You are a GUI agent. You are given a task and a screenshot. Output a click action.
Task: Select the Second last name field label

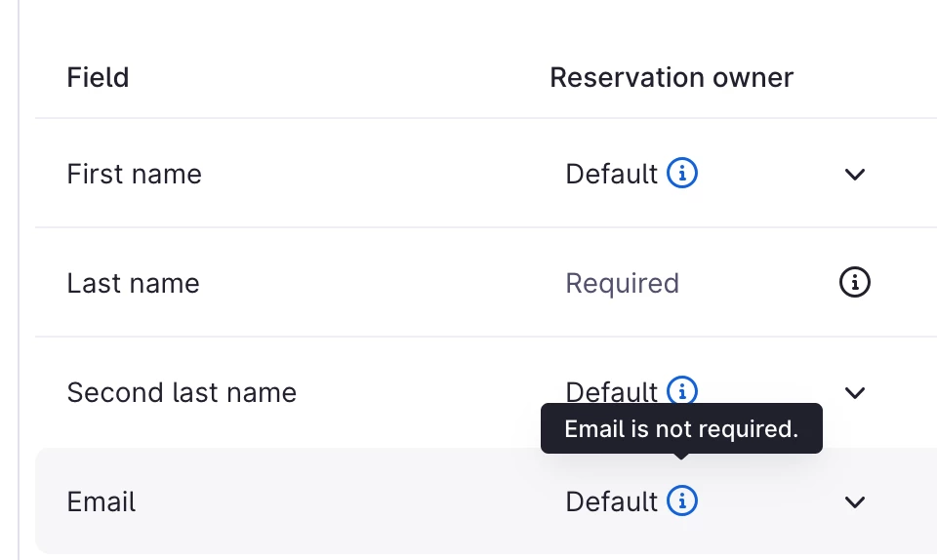[182, 393]
